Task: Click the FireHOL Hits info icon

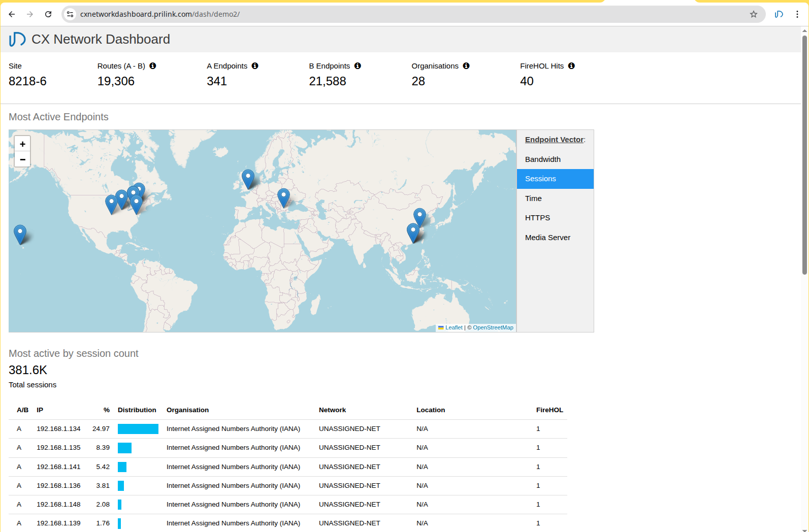Action: pos(571,66)
